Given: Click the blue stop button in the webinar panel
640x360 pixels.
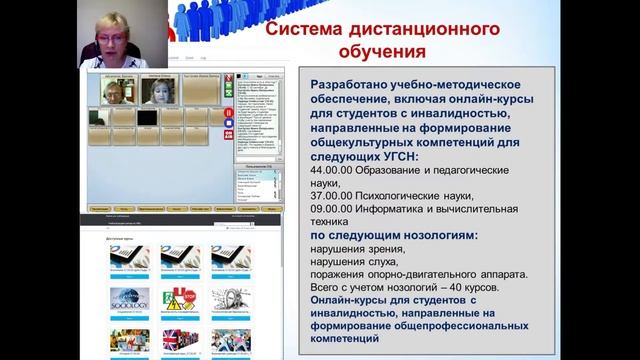Looking at the screenshot, I should pyautogui.click(x=229, y=123).
